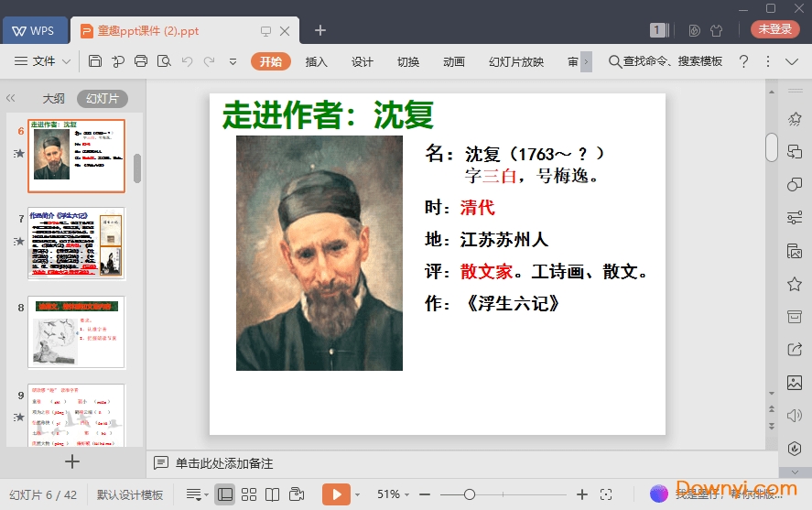Switch to the 大纲 outline tab
The image size is (812, 510).
[x=53, y=98]
